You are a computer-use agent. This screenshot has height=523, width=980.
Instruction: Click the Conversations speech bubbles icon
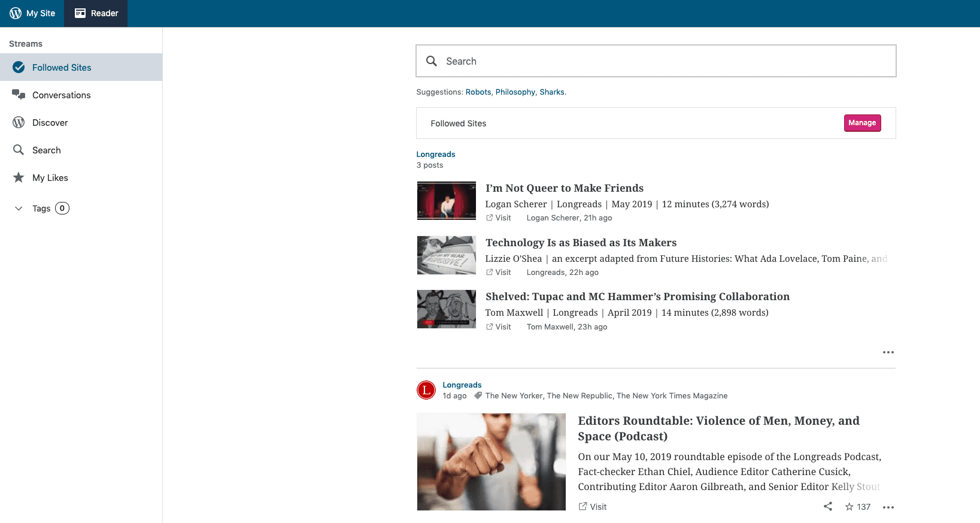pos(19,95)
